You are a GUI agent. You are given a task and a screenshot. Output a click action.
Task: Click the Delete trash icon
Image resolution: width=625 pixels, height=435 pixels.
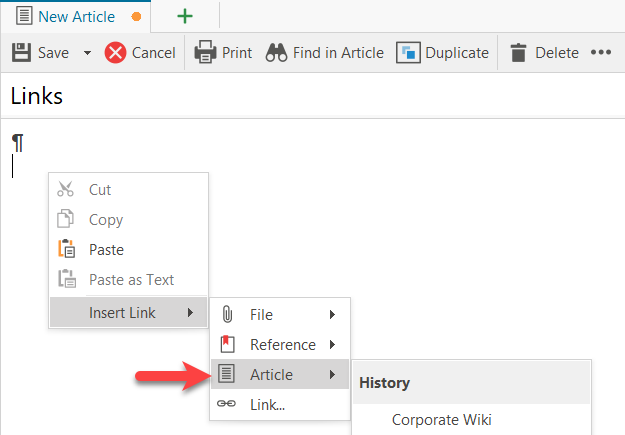(x=518, y=53)
